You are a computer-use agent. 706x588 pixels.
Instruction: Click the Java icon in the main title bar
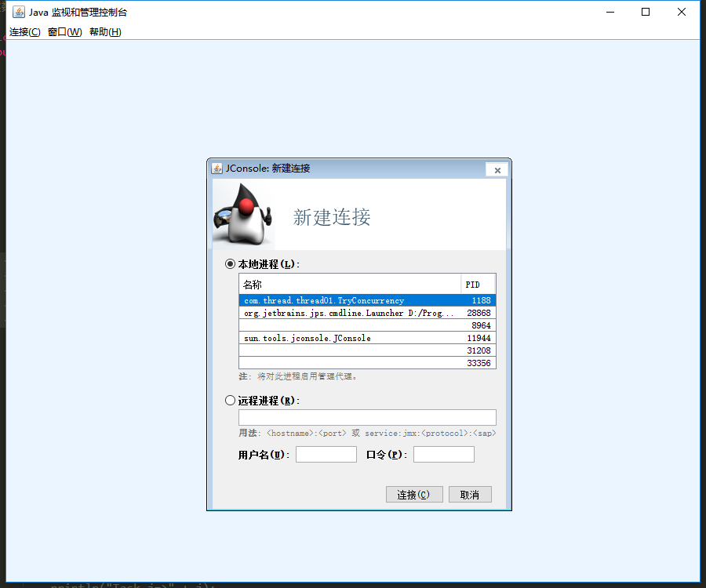coord(19,12)
